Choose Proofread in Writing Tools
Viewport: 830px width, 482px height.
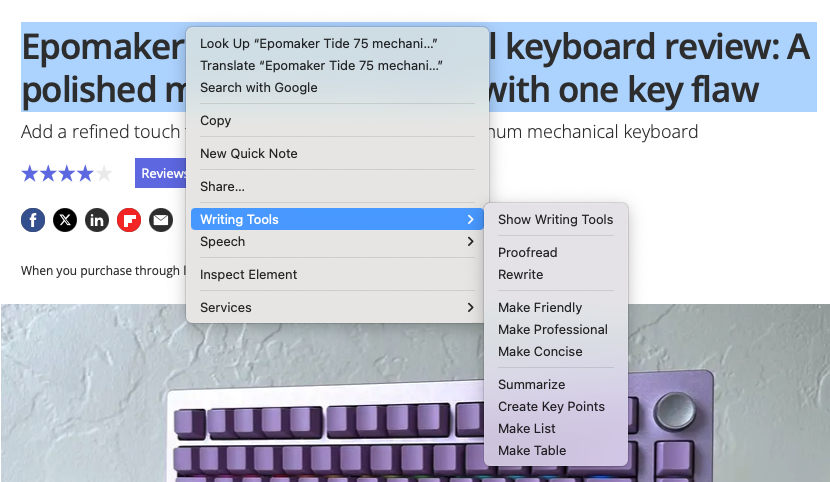point(556,252)
